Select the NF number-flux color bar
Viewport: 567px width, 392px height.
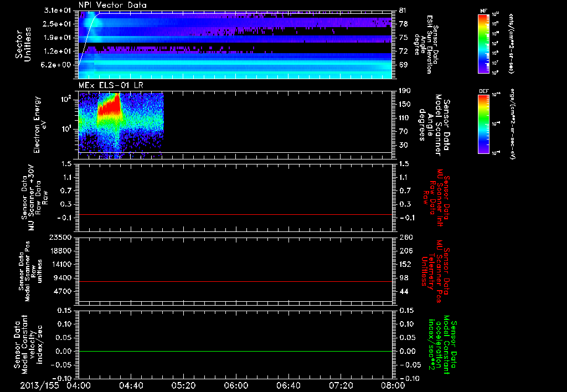[x=484, y=44]
